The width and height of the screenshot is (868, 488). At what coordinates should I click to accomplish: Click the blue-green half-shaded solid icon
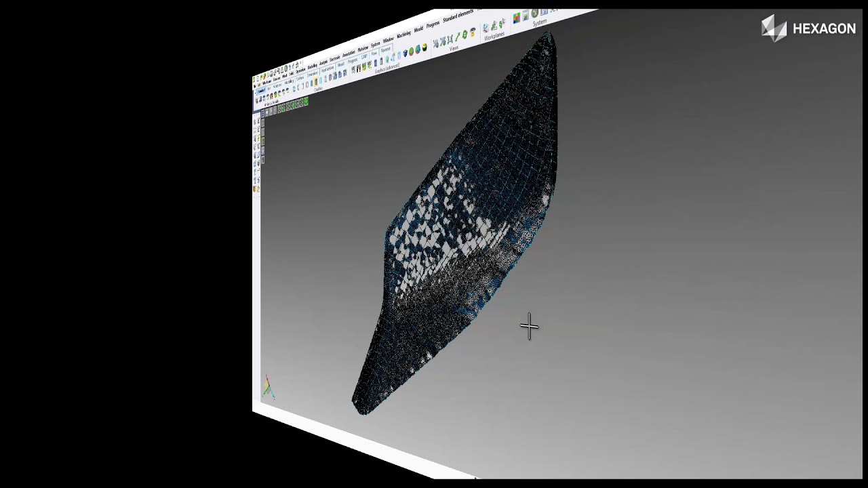tap(418, 49)
